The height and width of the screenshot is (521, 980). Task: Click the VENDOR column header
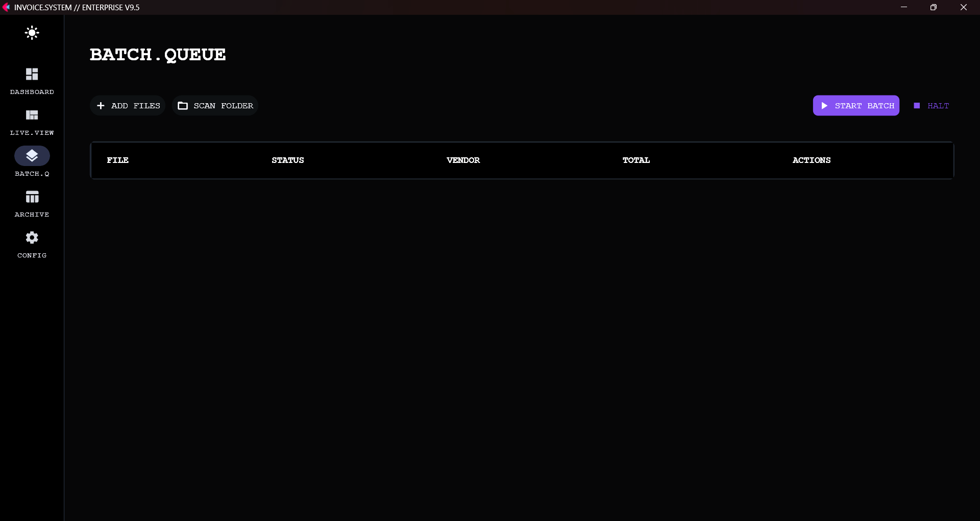point(463,160)
